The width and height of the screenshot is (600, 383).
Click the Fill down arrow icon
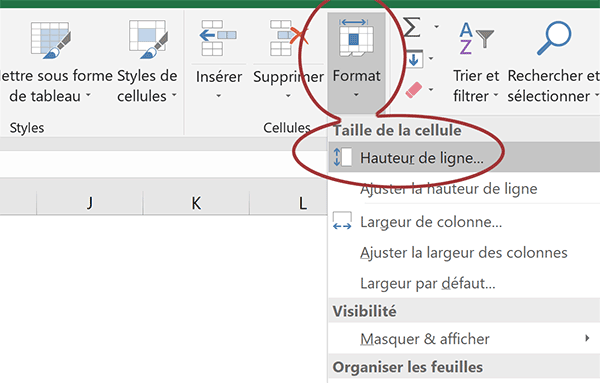[414, 59]
